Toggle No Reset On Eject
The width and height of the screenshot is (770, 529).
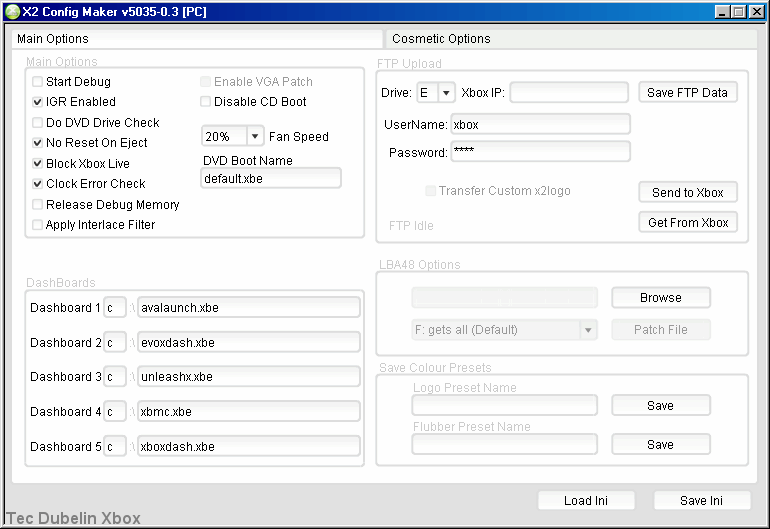37,143
